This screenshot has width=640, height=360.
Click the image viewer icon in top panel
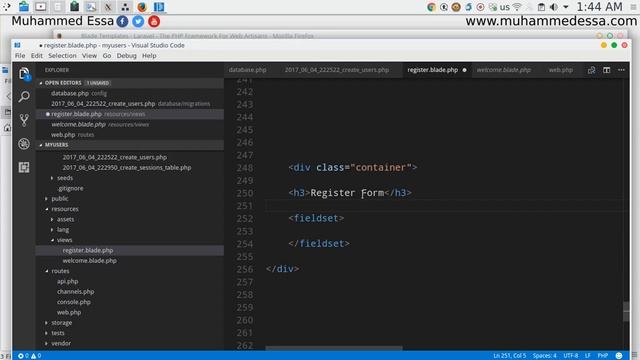[91, 7]
